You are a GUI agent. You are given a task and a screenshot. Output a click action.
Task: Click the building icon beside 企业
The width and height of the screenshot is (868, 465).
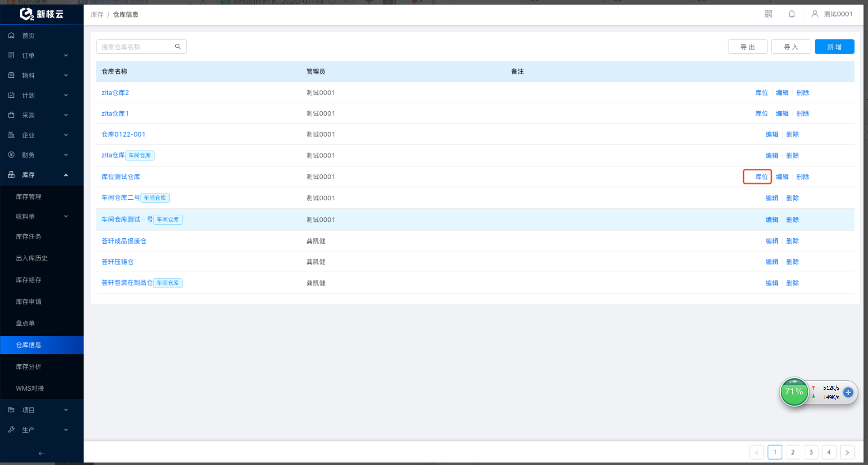click(x=11, y=135)
